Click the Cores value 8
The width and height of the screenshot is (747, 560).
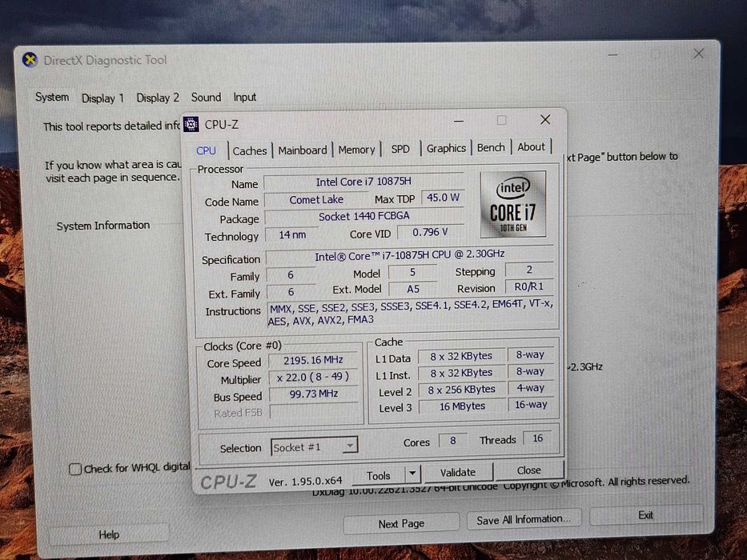pyautogui.click(x=452, y=441)
